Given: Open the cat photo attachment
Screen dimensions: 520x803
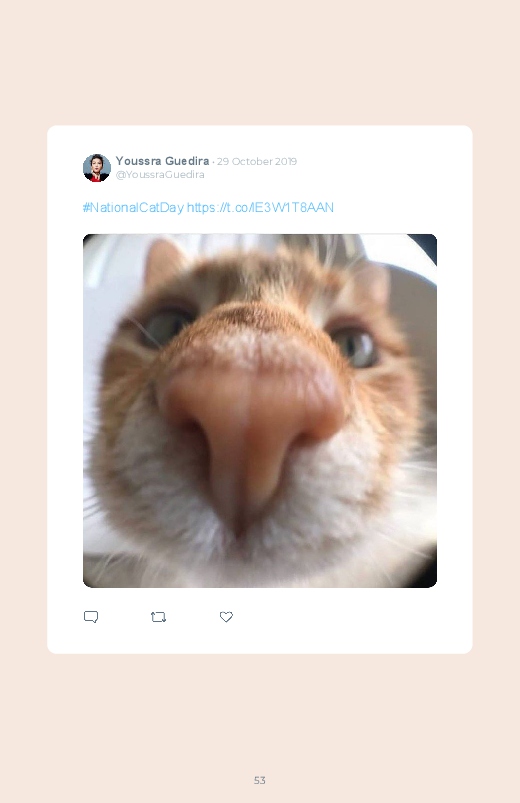Looking at the screenshot, I should point(260,411).
